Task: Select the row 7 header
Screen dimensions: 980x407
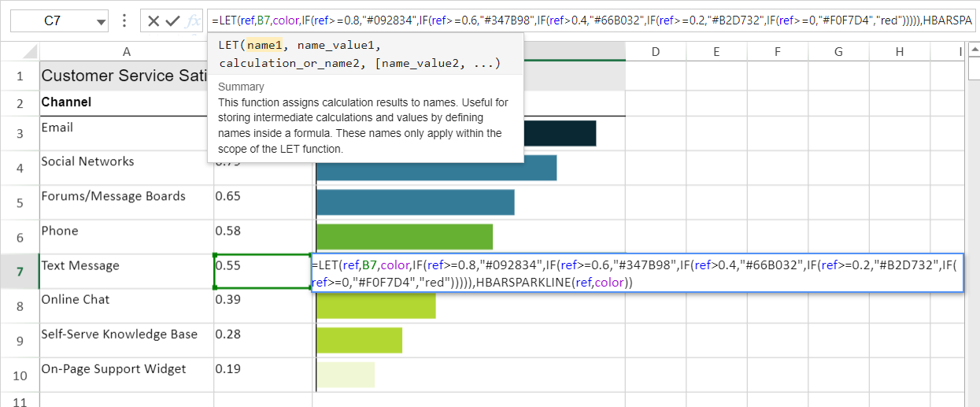Action: (x=20, y=272)
